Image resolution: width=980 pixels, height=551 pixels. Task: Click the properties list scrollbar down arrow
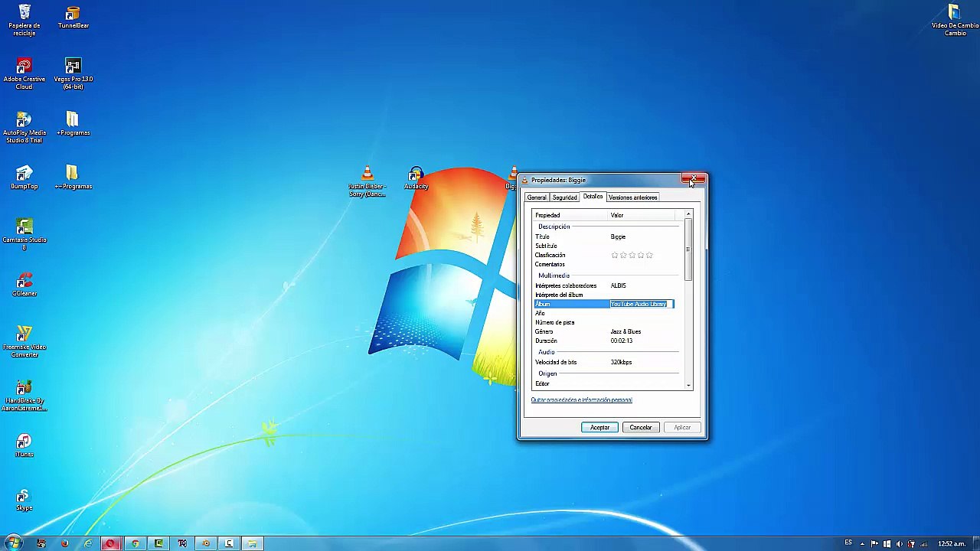688,385
